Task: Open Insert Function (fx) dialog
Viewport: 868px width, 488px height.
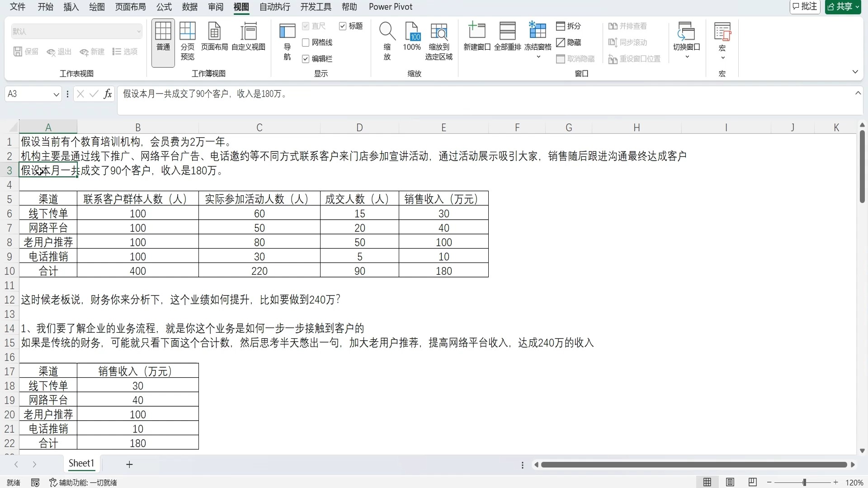Action: click(108, 94)
